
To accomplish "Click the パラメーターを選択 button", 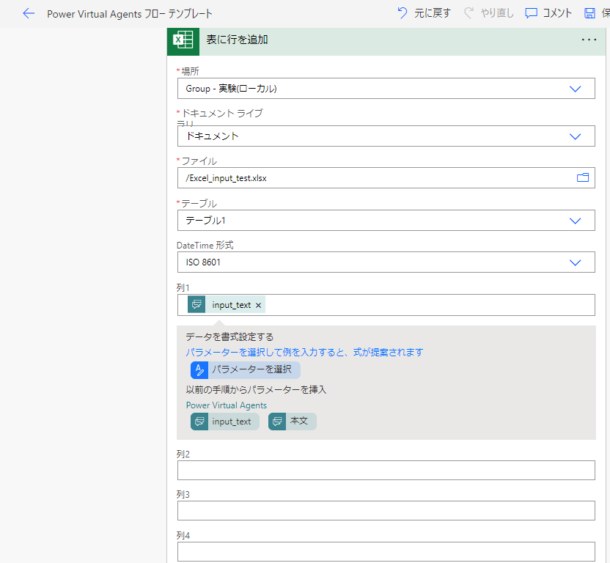I will click(x=245, y=370).
